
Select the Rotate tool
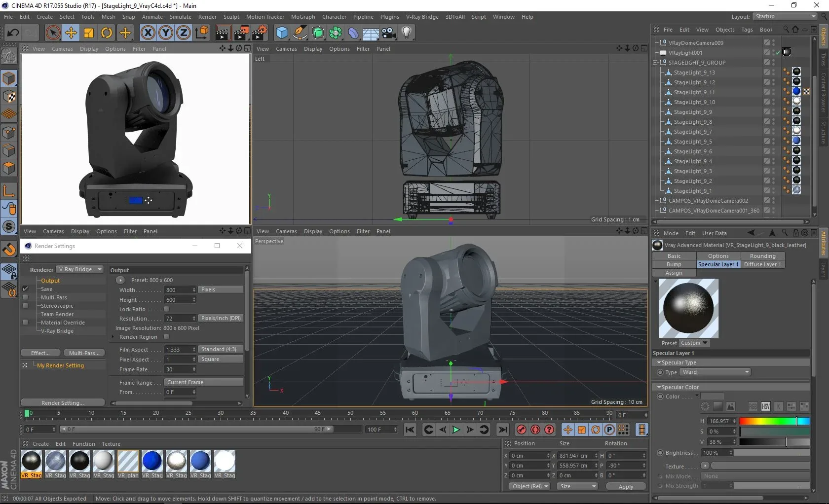pos(107,33)
